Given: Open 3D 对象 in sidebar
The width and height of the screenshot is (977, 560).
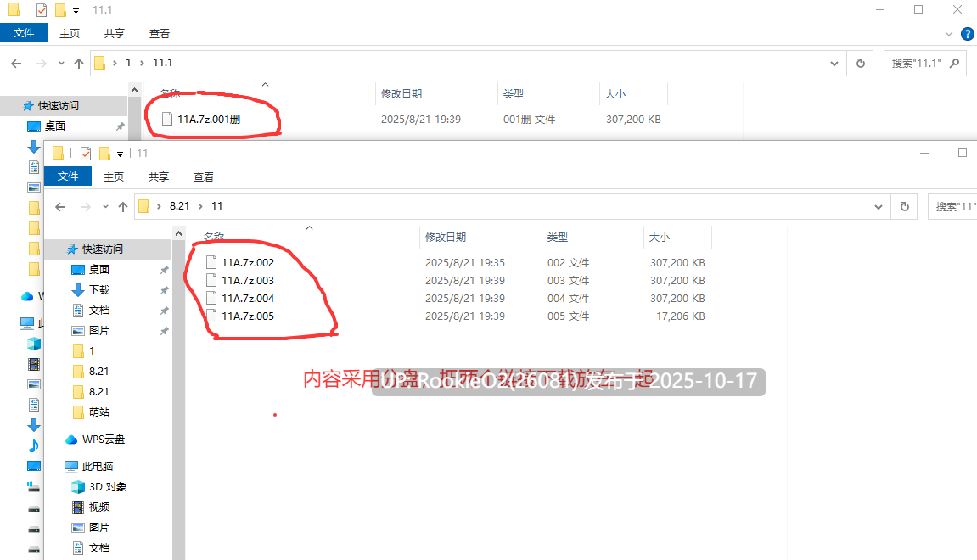Looking at the screenshot, I should (107, 487).
